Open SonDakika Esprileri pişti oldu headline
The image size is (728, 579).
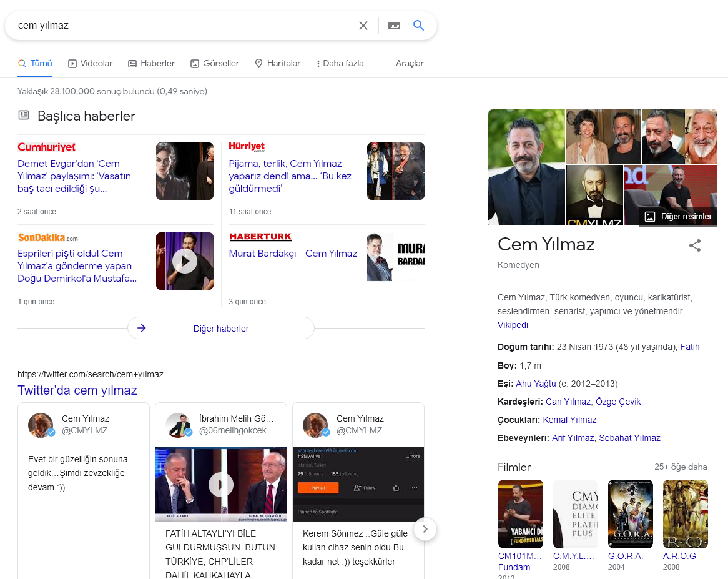77,266
